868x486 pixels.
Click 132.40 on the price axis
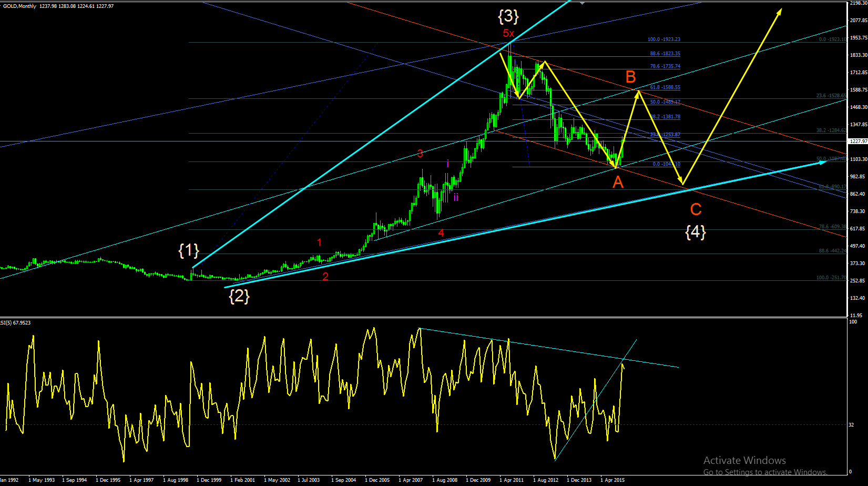point(857,298)
